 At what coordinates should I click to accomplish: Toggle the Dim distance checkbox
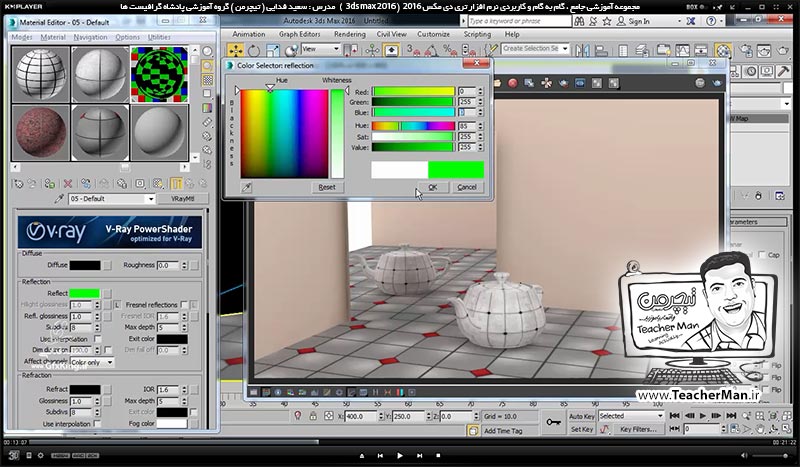108,350
